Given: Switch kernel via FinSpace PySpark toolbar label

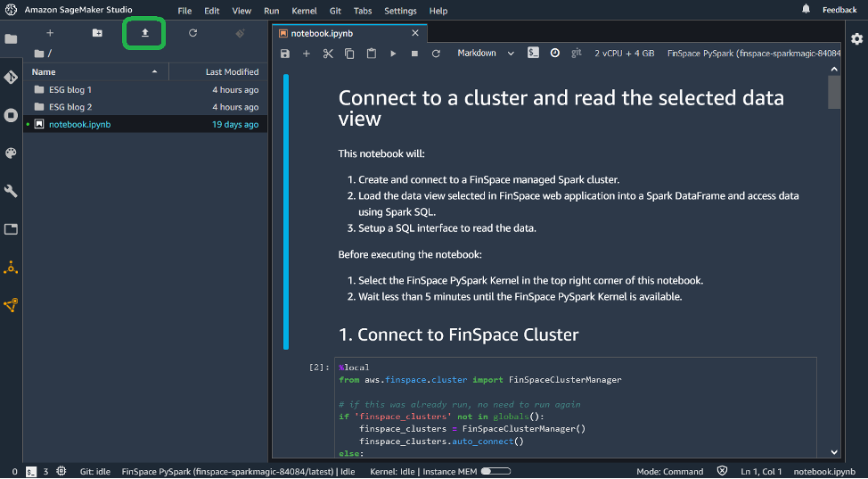Looking at the screenshot, I should tap(753, 54).
